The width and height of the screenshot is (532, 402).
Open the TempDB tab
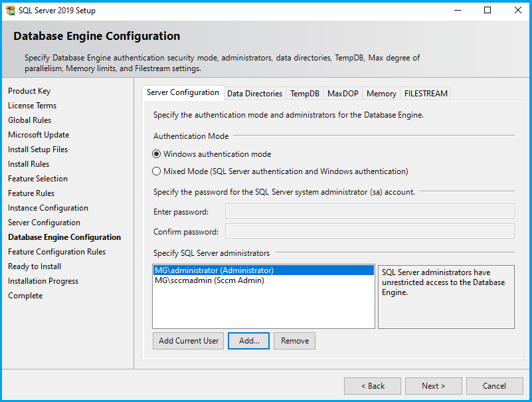(x=304, y=94)
